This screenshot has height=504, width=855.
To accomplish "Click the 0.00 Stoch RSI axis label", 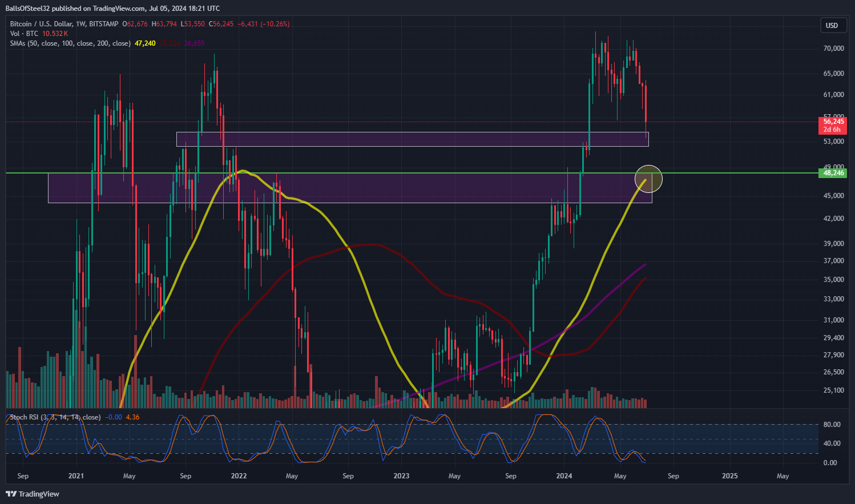I will [x=830, y=463].
